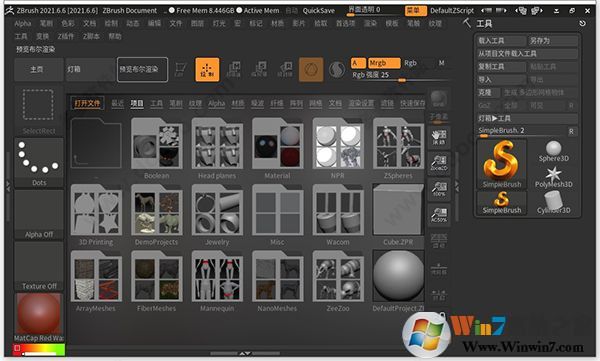Click QuickSave in the title bar
The image size is (600, 361).
(319, 11)
